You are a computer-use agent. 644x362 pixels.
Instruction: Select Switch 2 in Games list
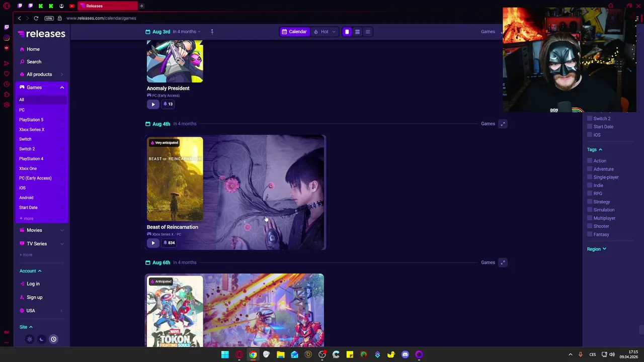click(27, 149)
